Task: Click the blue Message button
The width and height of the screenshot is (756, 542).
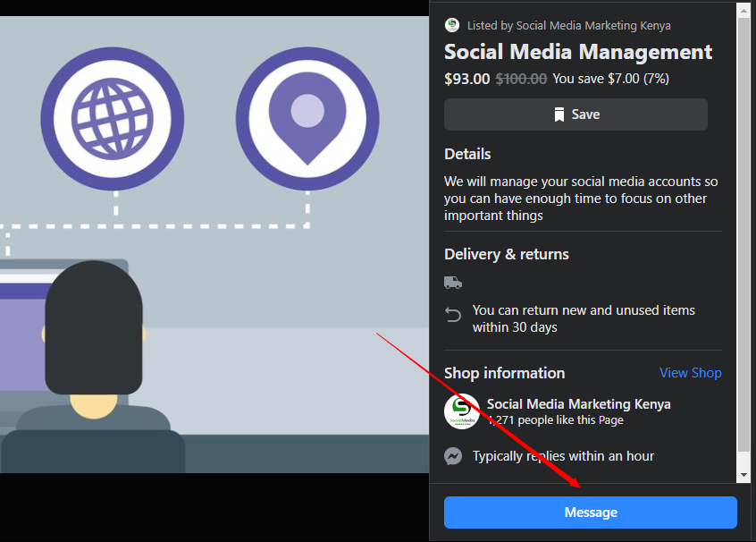Action: point(590,512)
